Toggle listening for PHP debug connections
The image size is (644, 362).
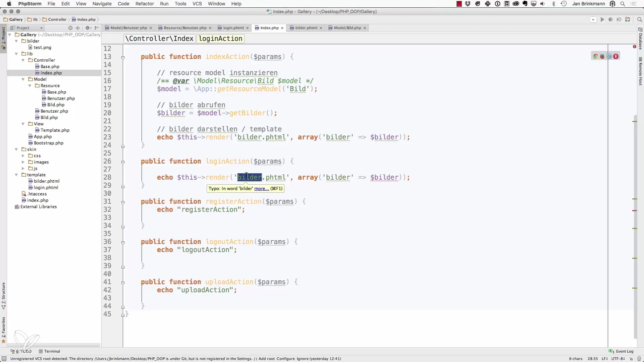[627, 19]
